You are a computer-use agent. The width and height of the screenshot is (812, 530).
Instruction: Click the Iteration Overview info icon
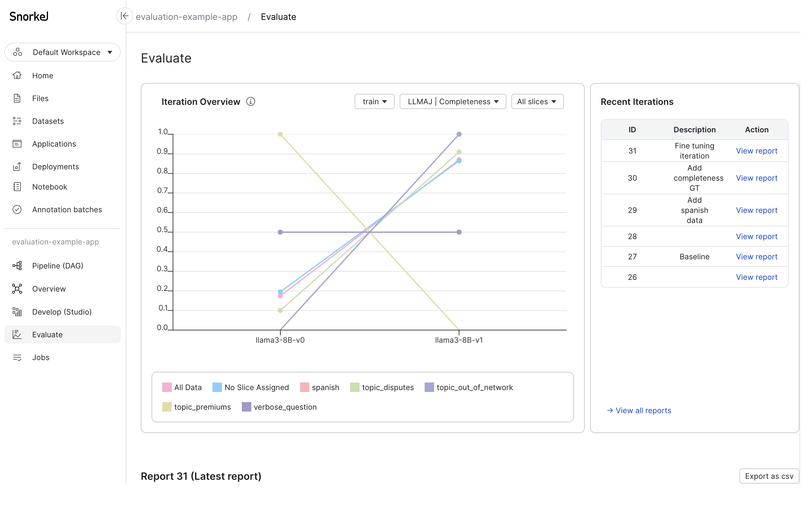[251, 101]
